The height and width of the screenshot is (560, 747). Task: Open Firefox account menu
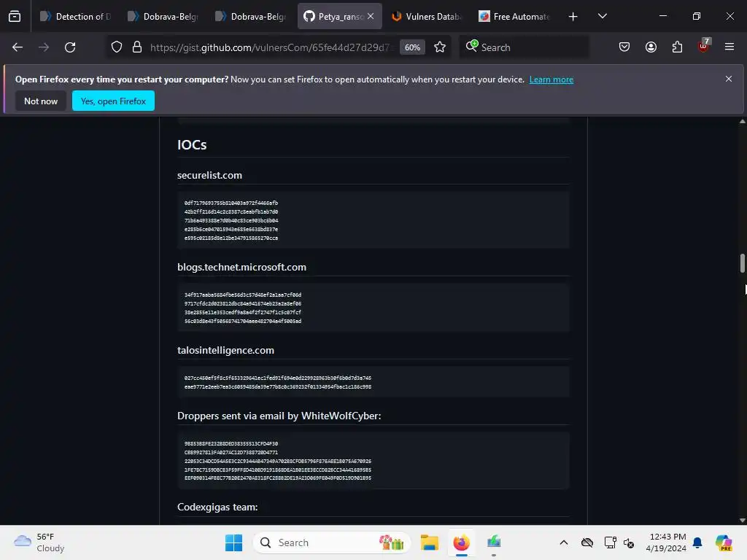[651, 47]
